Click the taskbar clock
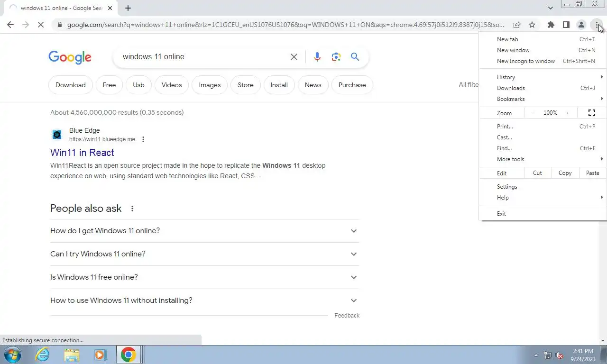607x364 pixels. 583,355
